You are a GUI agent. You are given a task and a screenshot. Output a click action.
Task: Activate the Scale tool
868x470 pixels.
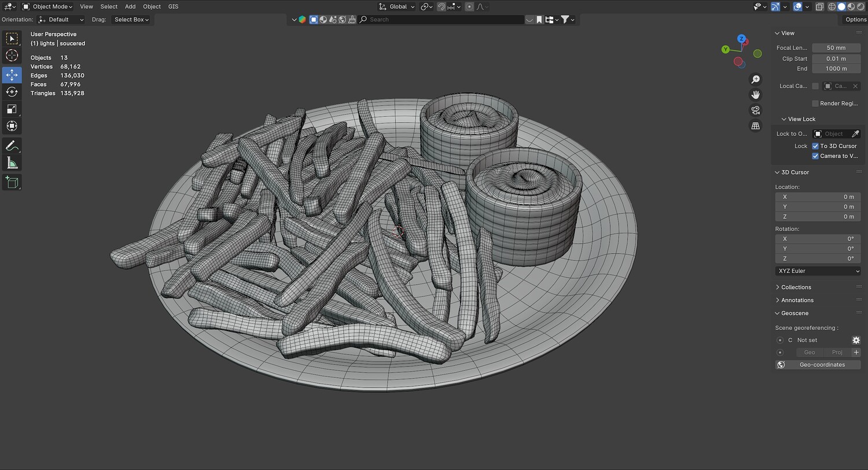pyautogui.click(x=12, y=109)
